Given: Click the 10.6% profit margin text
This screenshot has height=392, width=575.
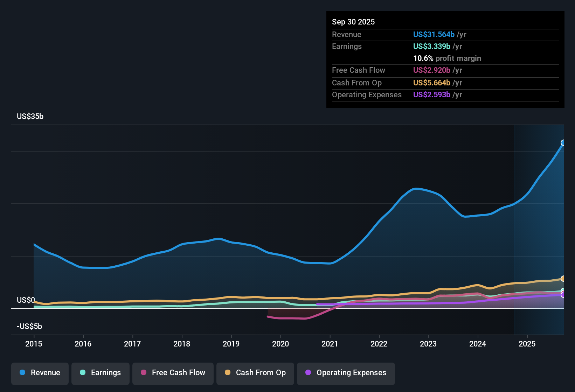Looking at the screenshot, I should click(x=447, y=58).
